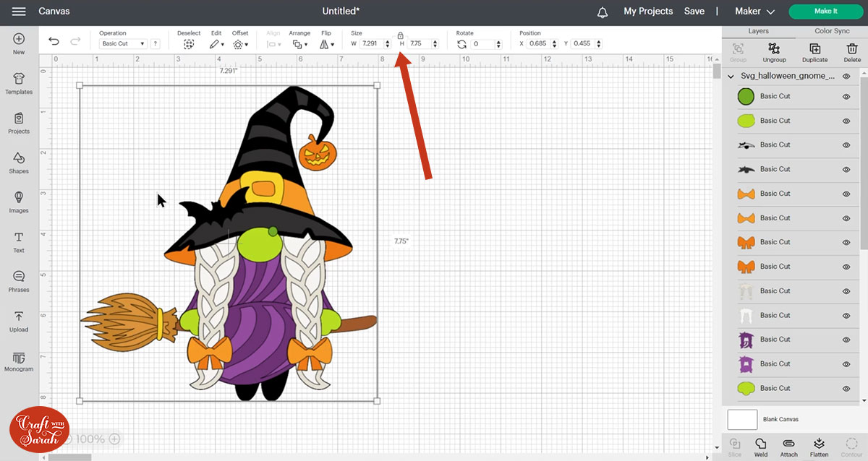Viewport: 868px width, 461px height.
Task: Open the hamburger main menu
Action: [x=19, y=12]
